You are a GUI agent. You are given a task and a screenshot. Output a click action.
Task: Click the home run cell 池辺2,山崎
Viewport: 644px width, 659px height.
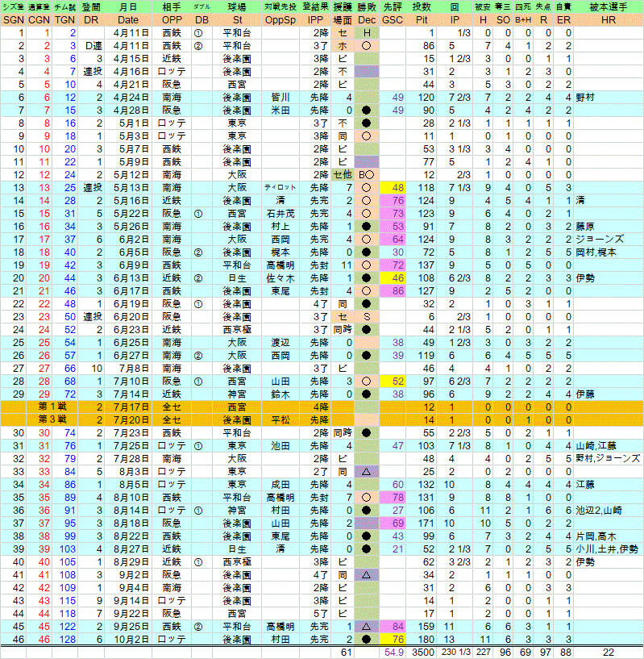[x=609, y=511]
